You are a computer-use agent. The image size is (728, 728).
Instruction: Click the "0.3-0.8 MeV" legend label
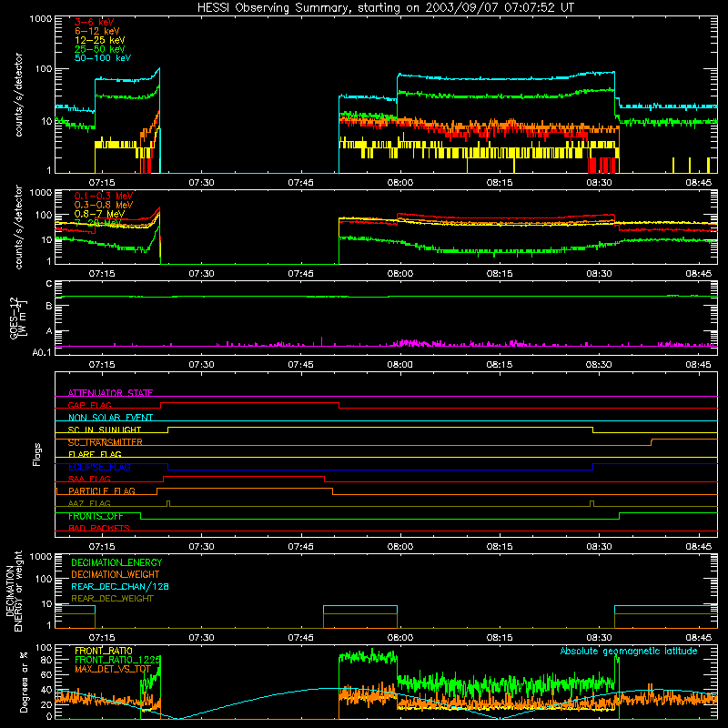point(104,205)
